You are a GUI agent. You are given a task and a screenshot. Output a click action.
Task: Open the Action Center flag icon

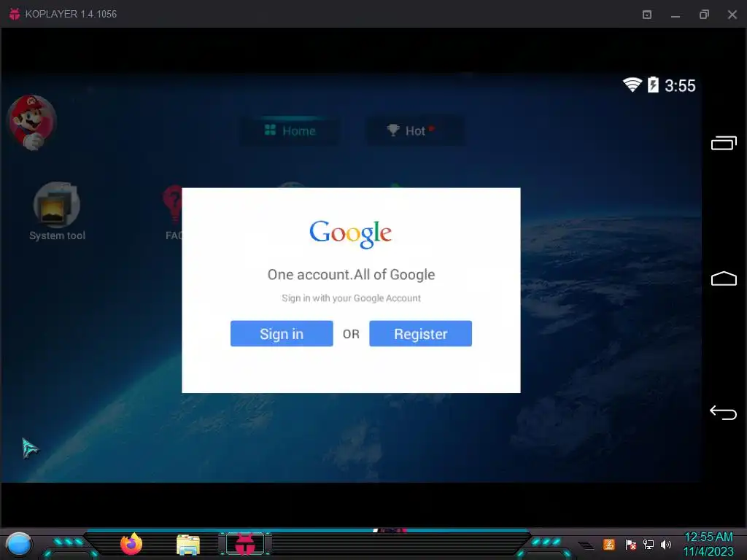point(631,544)
